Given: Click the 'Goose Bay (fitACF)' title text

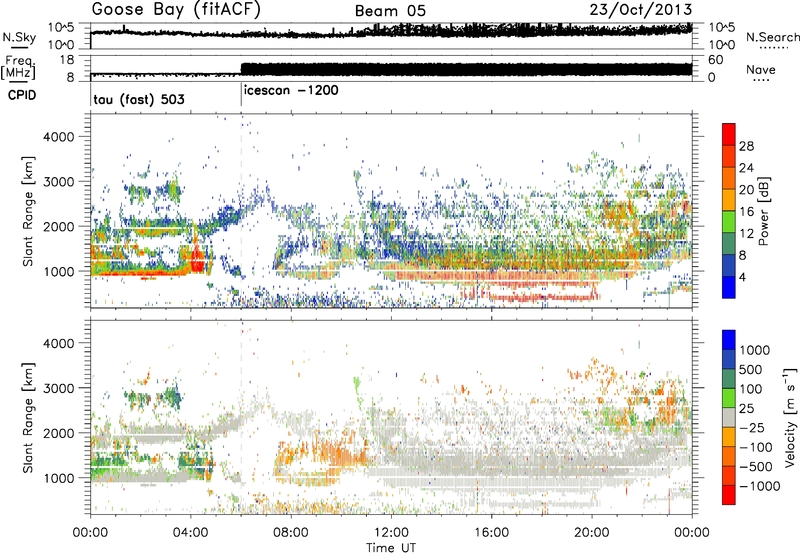Looking at the screenshot, I should [176, 10].
